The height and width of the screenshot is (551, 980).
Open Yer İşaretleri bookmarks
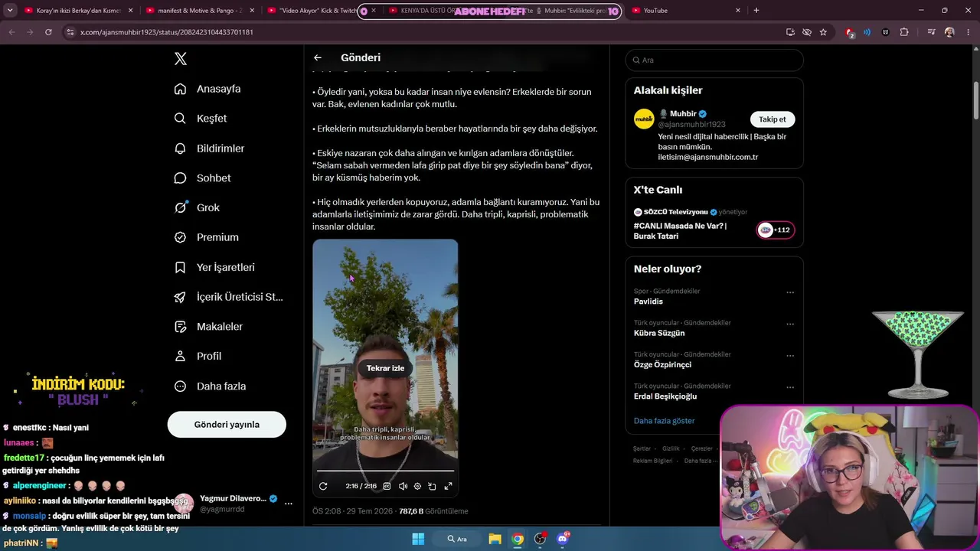click(x=214, y=267)
